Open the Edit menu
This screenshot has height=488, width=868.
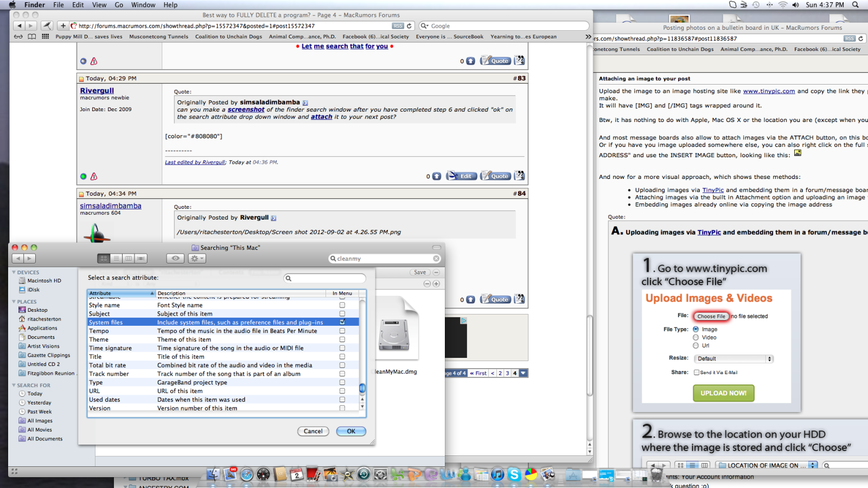[78, 5]
